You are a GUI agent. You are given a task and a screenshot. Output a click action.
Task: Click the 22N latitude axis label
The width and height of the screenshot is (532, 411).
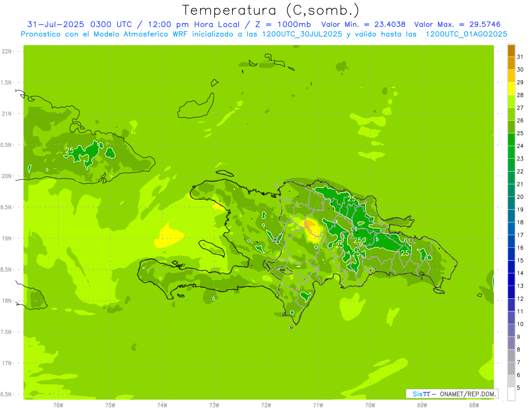point(7,51)
